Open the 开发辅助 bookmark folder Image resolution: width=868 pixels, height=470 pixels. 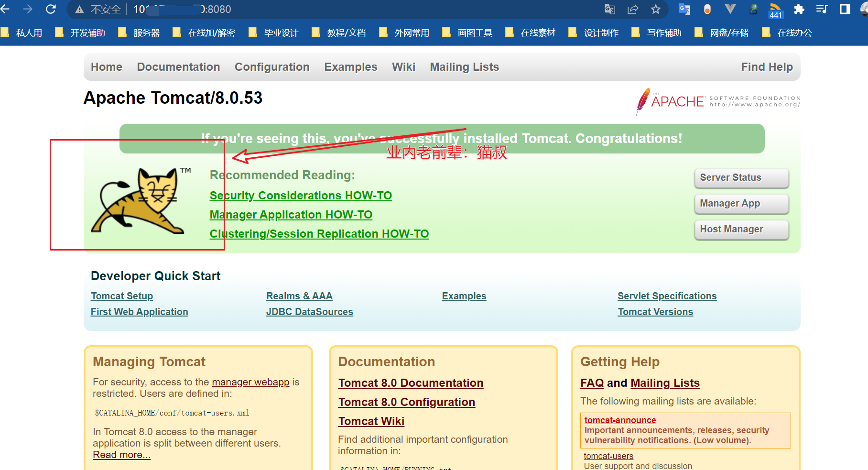coord(80,33)
